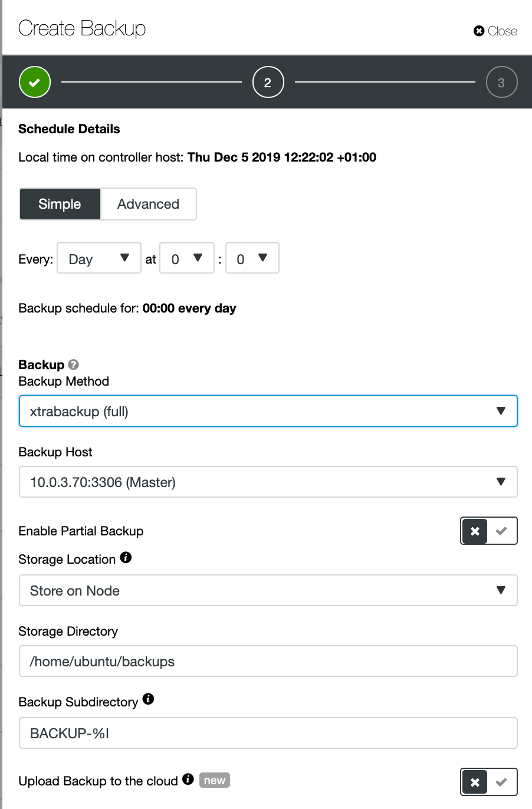Open the hour dropdown after 'at'
The width and height of the screenshot is (532, 809).
tap(187, 258)
